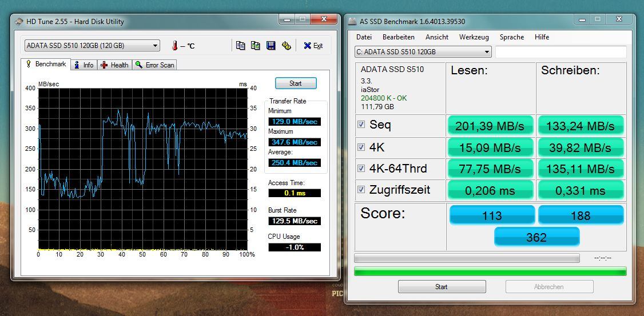Open the Health tab in HD Tune

tap(114, 65)
